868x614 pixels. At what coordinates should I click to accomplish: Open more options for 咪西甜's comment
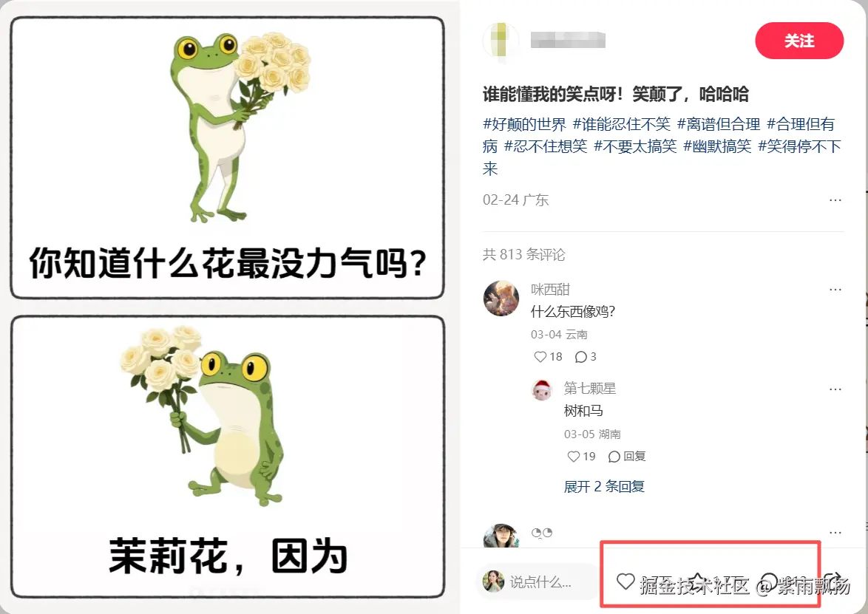coord(835,290)
